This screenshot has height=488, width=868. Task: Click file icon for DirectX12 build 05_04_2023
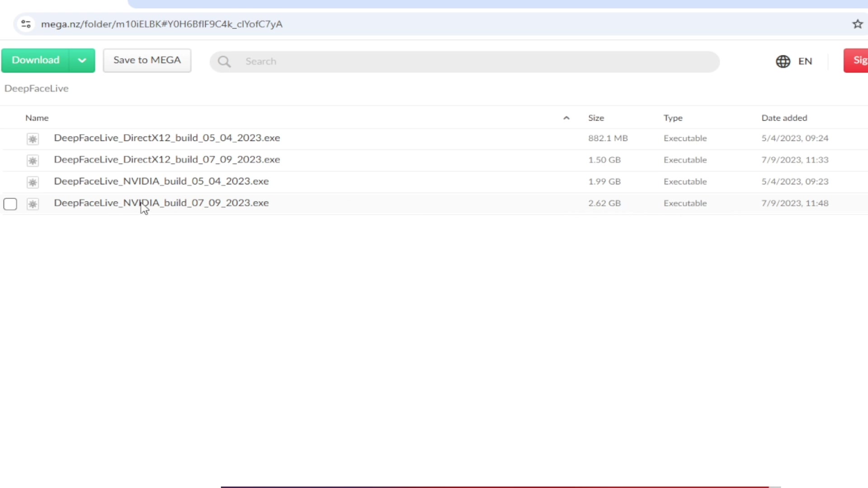(x=33, y=139)
